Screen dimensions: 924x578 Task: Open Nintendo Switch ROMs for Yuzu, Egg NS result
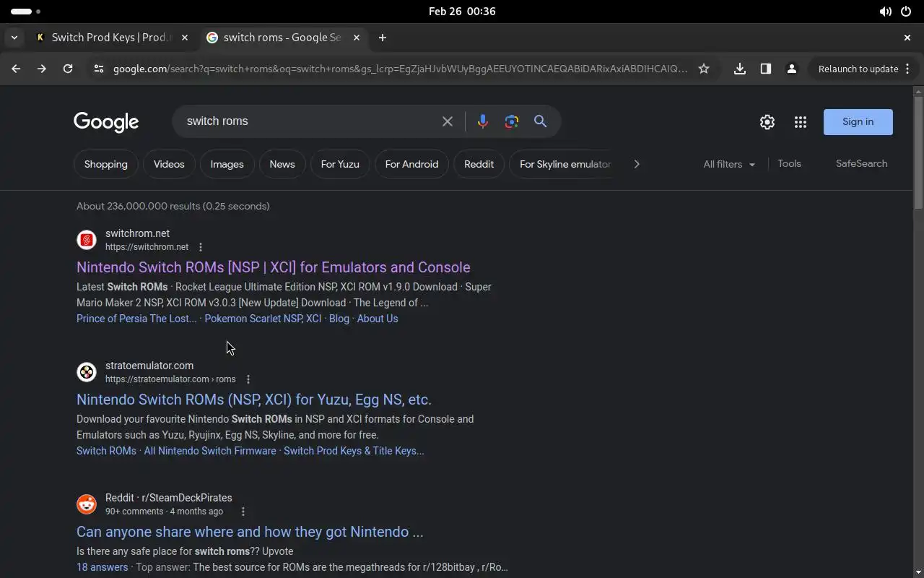254,400
